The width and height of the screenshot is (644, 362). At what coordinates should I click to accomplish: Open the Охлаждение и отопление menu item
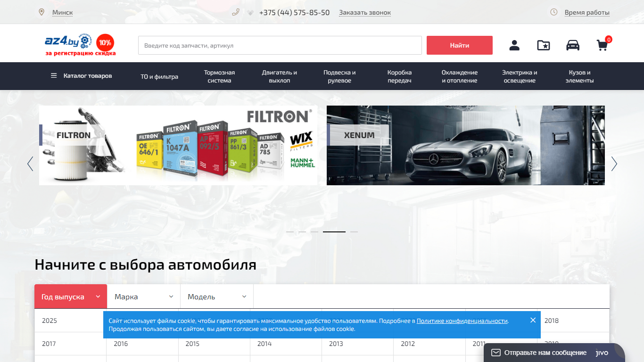[460, 76]
